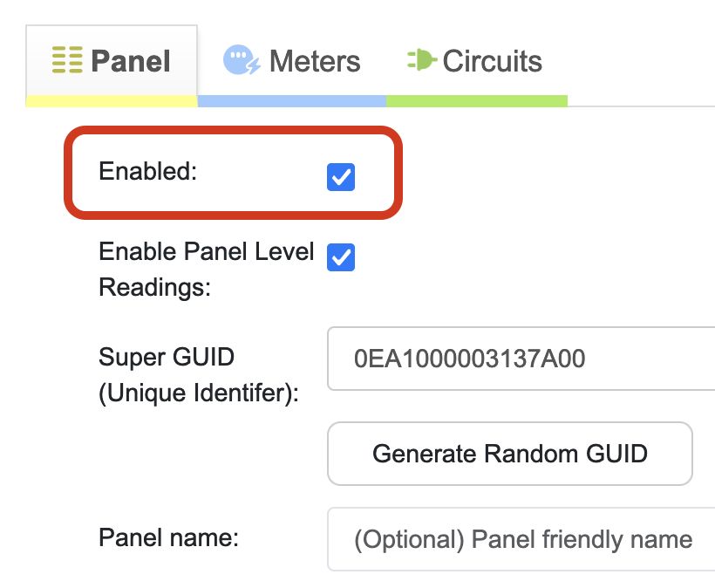Uncheck the Enabled checkbox
Viewport: 715px width, 588px height.
point(340,177)
